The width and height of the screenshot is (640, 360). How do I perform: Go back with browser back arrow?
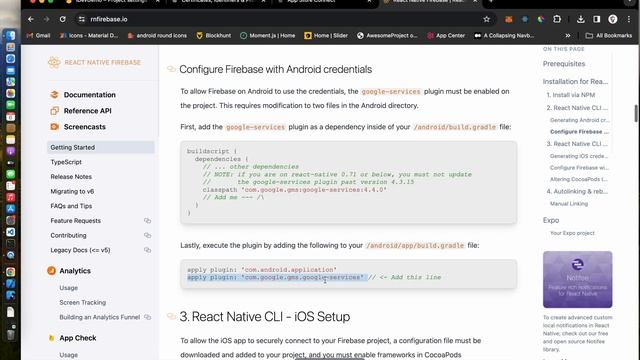[x=31, y=19]
